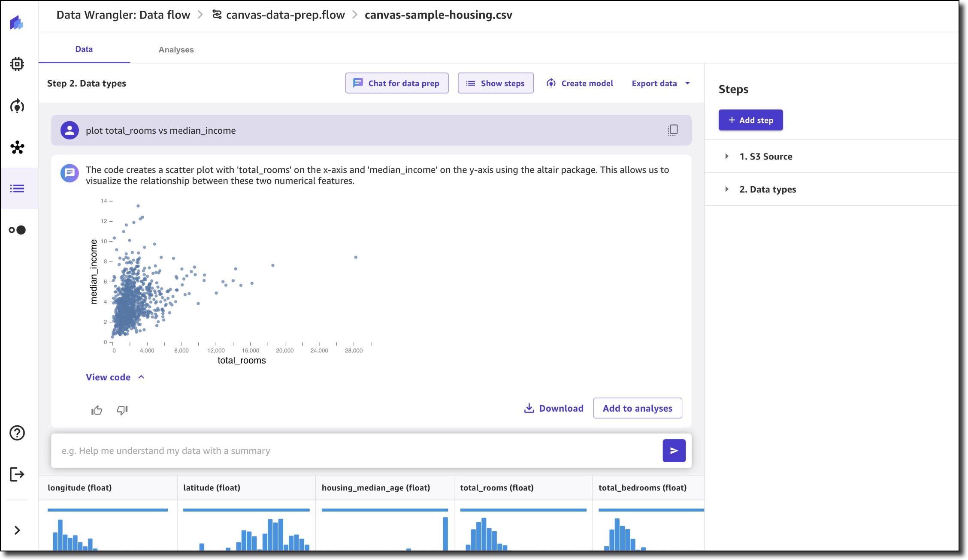Viewport: 968px width, 560px height.
Task: Switch to the Analyses tab
Action: click(176, 50)
